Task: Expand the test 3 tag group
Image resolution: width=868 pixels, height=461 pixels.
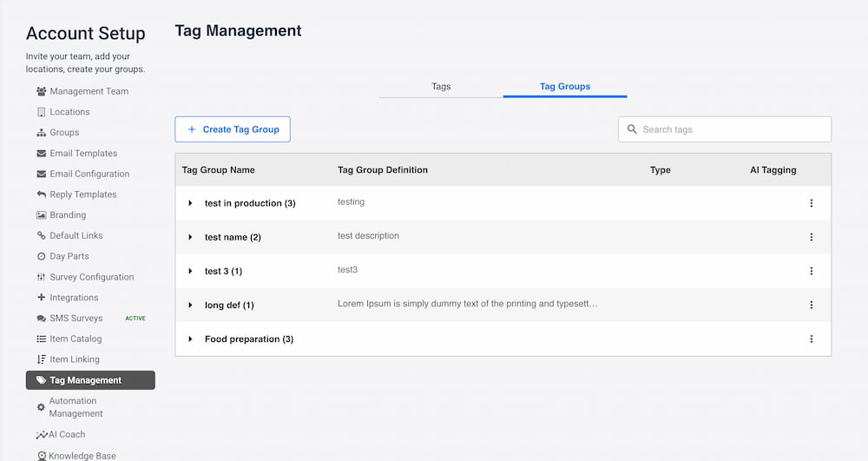Action: click(190, 271)
